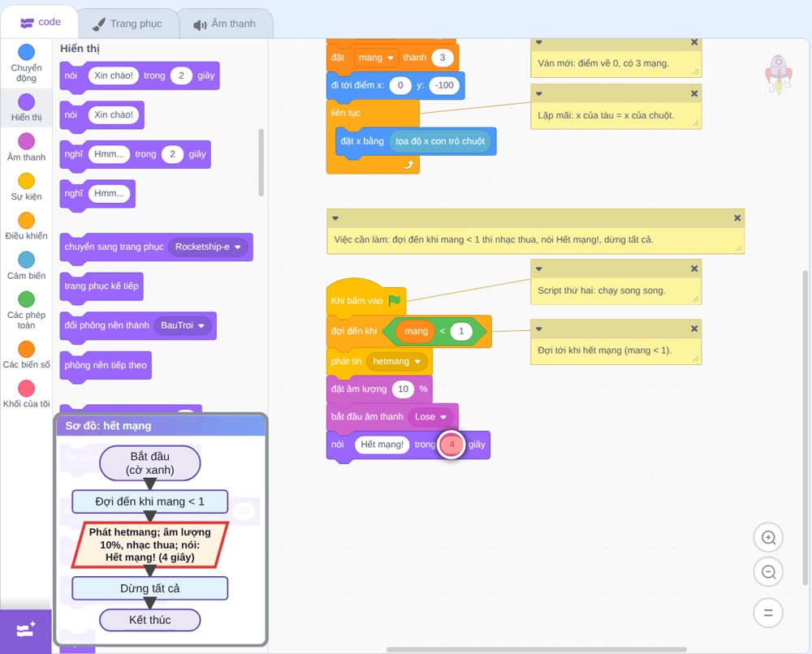The width and height of the screenshot is (812, 654).
Task: Open the Hiển thị block category
Action: [x=26, y=108]
